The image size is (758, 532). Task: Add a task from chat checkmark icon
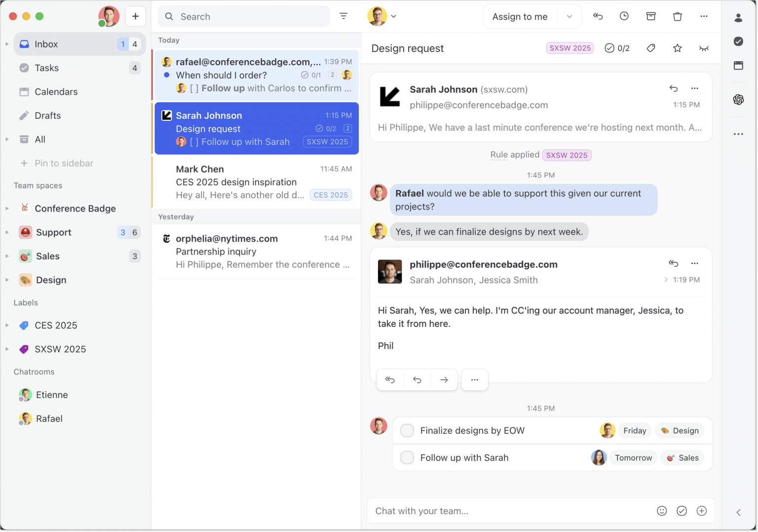(682, 511)
